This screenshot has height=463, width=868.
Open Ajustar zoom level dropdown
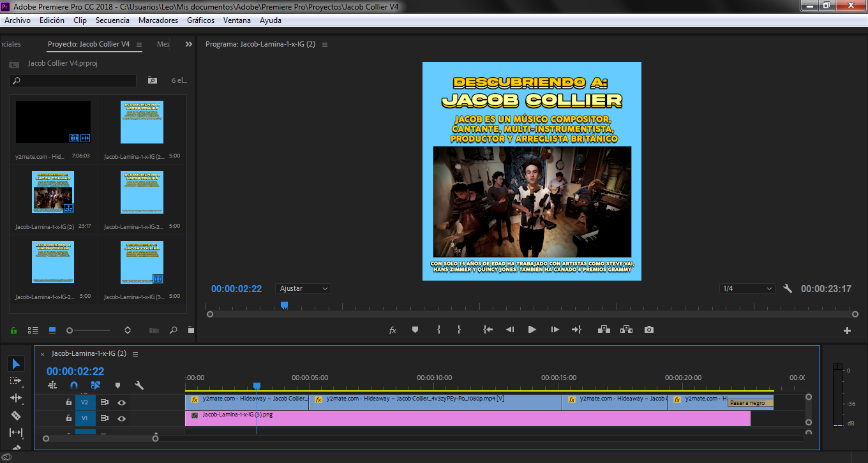click(303, 289)
